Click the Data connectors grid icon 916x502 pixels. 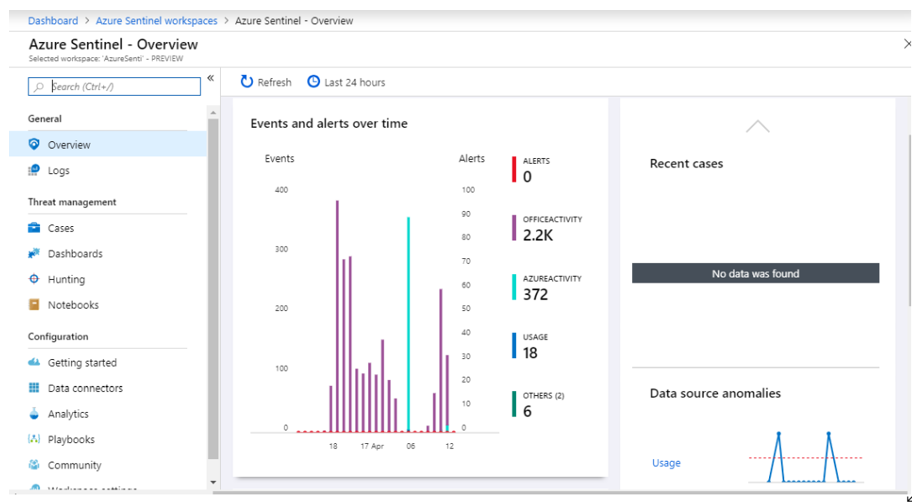[34, 387]
